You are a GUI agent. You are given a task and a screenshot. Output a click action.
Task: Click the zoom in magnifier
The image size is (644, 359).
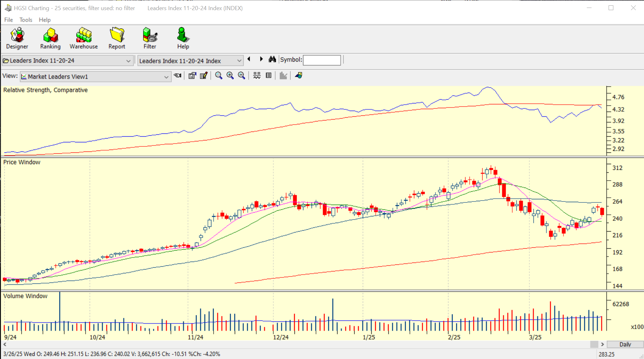click(x=230, y=76)
